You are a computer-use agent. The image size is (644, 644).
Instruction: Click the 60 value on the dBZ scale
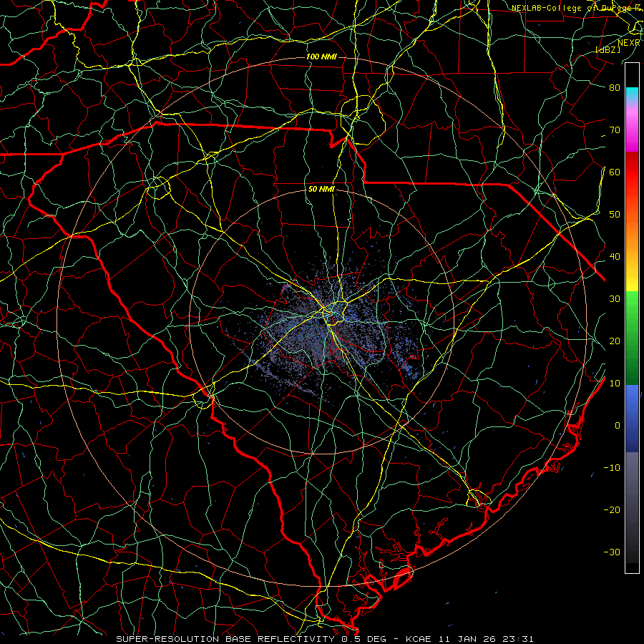click(615, 172)
